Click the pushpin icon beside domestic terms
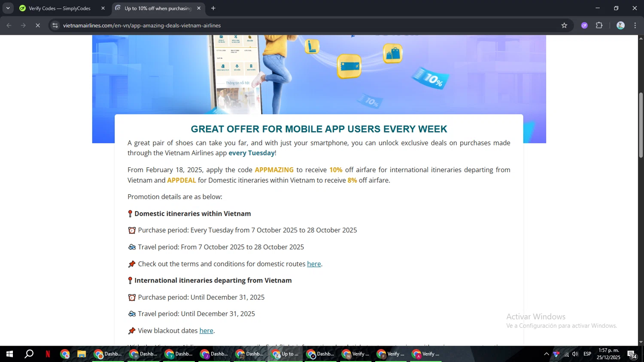Image resolution: width=644 pixels, height=362 pixels. [x=132, y=264]
